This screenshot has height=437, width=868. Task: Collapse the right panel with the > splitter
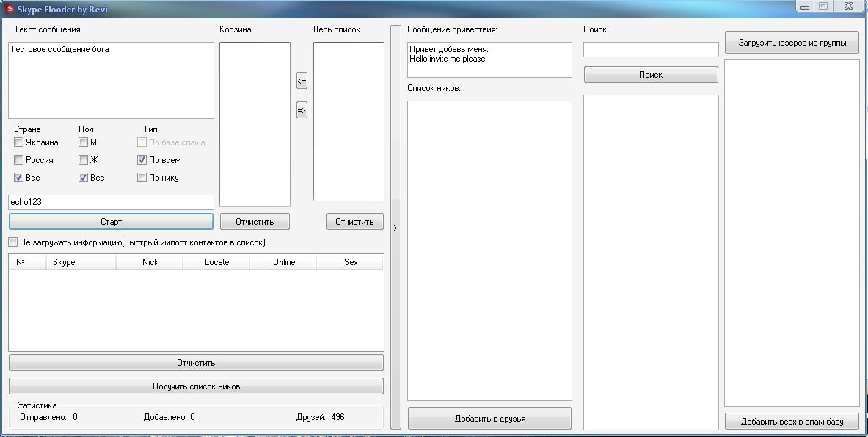395,228
